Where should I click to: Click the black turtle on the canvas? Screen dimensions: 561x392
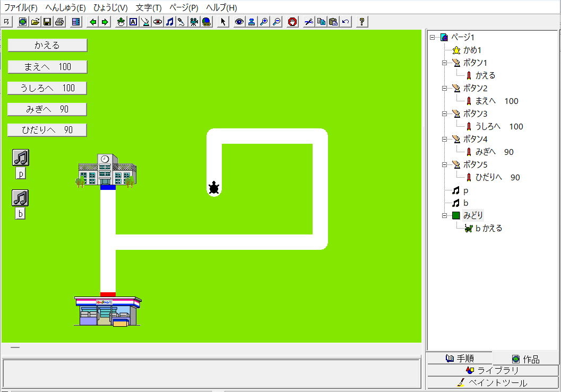[214, 188]
